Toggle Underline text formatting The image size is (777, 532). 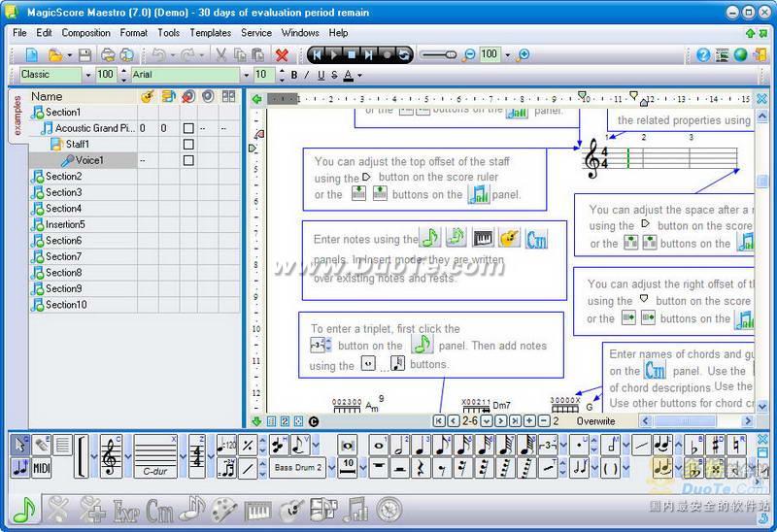[x=321, y=75]
